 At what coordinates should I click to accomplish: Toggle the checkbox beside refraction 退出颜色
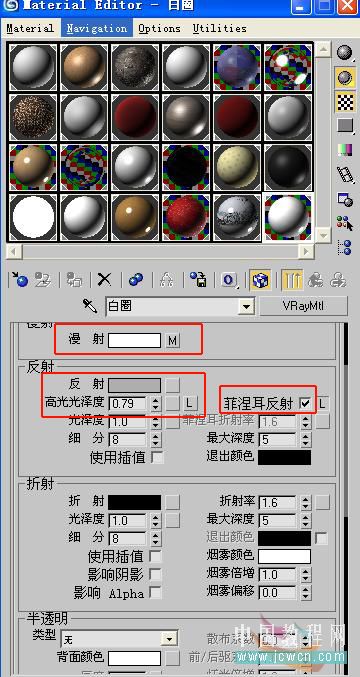tap(321, 538)
